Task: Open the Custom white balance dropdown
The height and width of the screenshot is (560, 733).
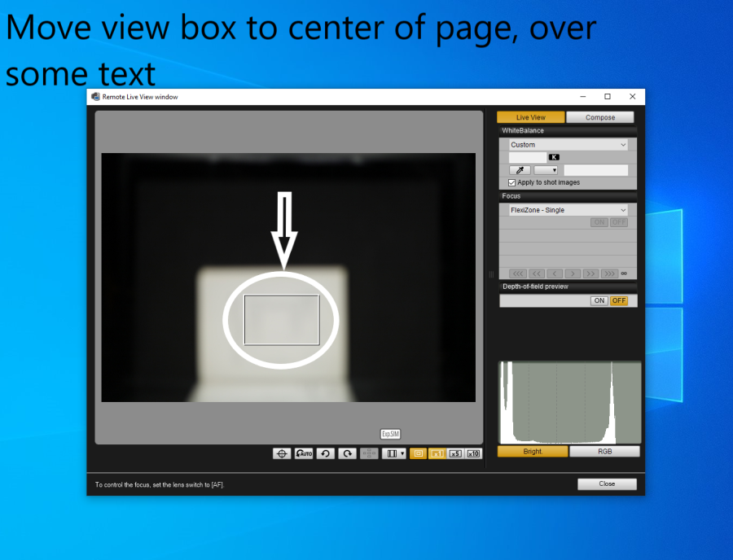Action: pyautogui.click(x=568, y=145)
